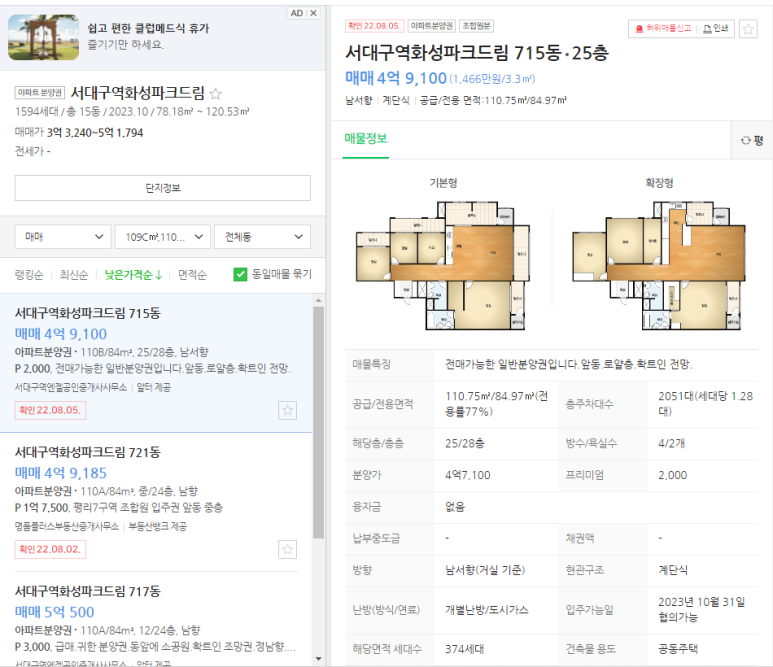
Task: Click the listing panel scrollbar thumb
Action: (x=318, y=422)
